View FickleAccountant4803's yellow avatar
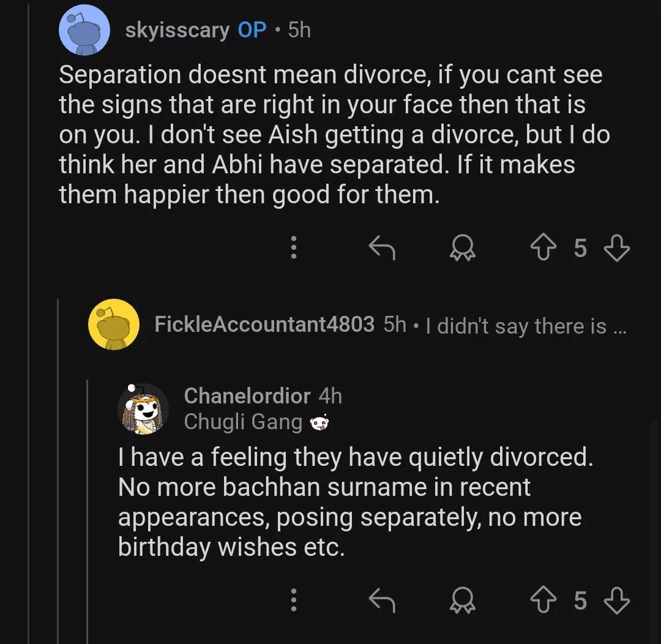Viewport: 661px width, 644px height. 114,324
